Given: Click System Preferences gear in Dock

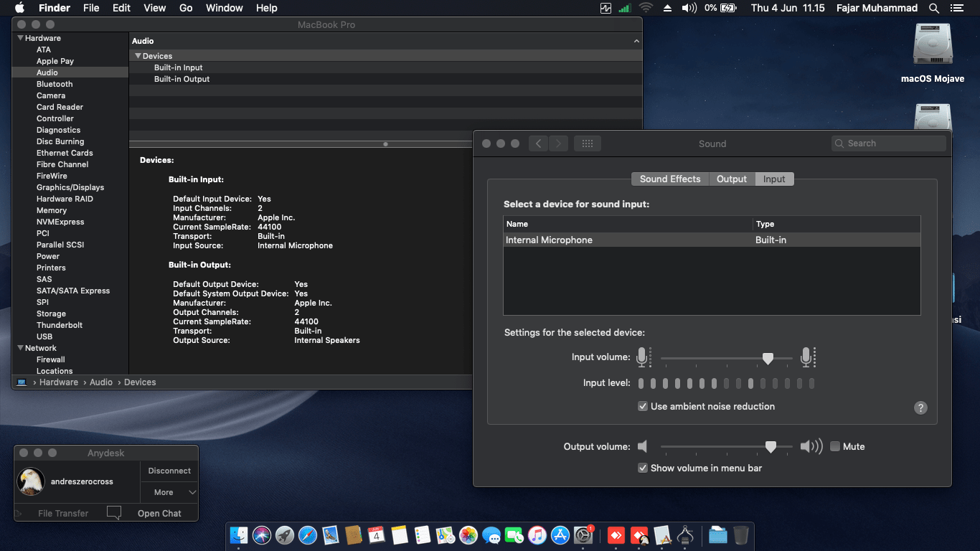Looking at the screenshot, I should click(x=583, y=535).
